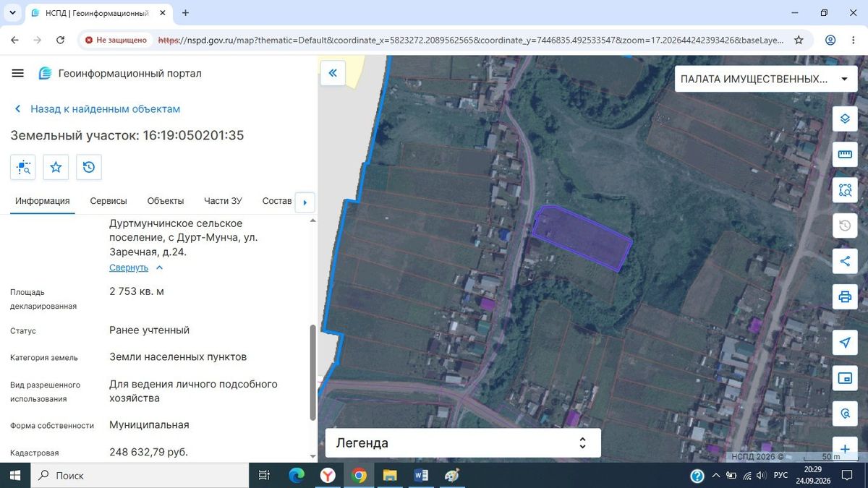Image resolution: width=868 pixels, height=488 pixels.
Task: Switch to the Сервисы tab
Action: click(x=109, y=201)
